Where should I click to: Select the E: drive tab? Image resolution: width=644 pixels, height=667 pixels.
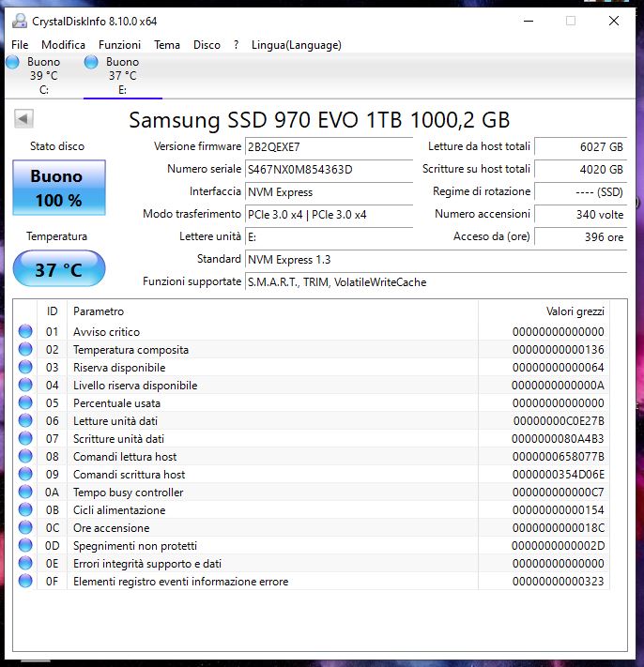[x=123, y=76]
